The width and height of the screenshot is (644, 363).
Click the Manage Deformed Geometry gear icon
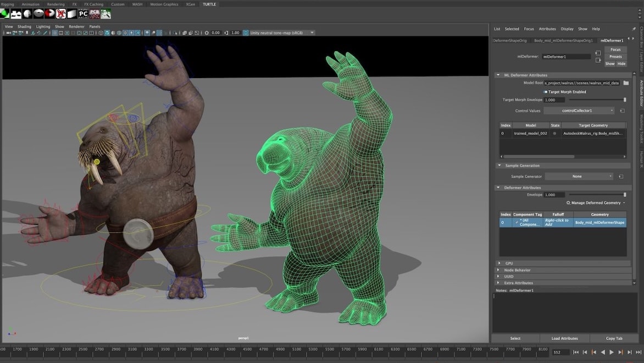tap(568, 203)
